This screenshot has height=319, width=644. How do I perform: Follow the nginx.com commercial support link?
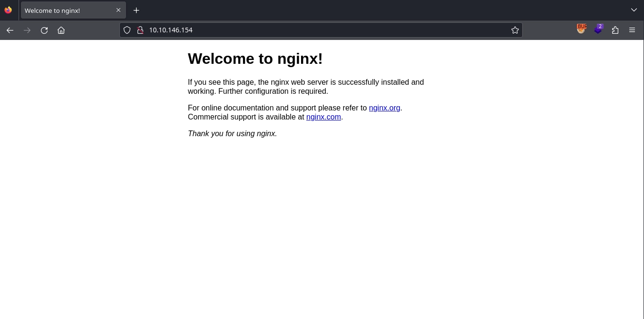coord(323,117)
